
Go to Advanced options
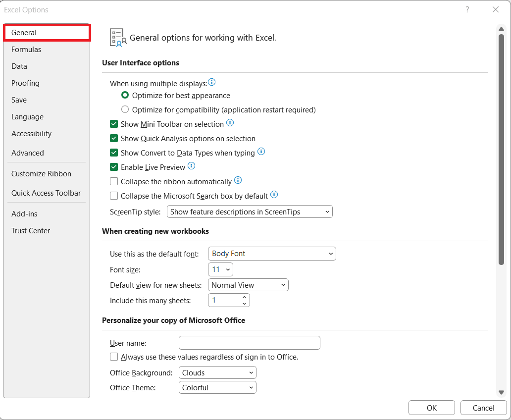(47, 153)
